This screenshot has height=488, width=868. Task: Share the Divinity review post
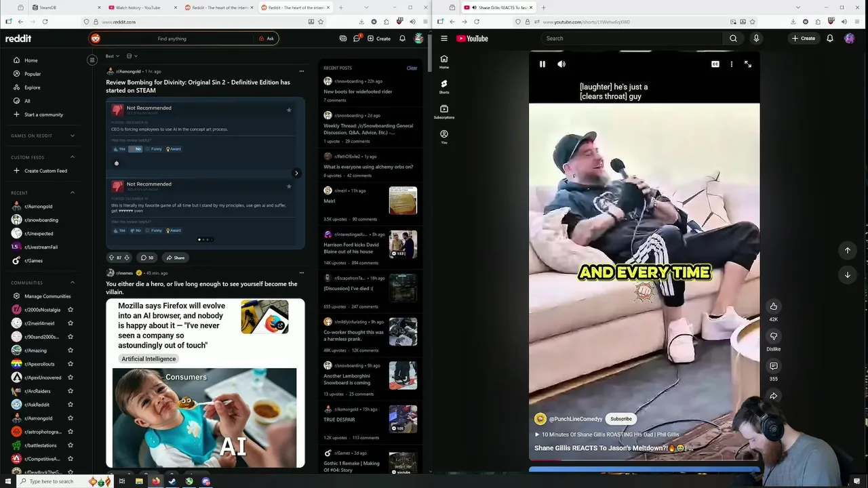point(175,258)
